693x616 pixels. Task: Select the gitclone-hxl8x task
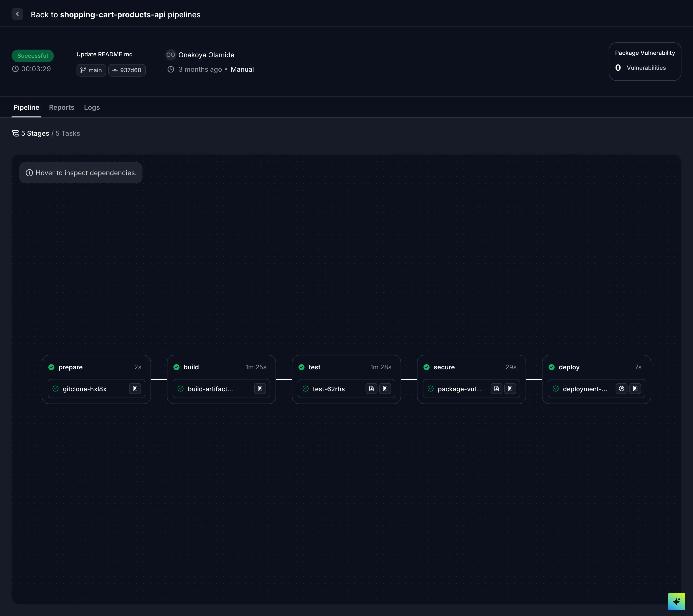pos(96,389)
